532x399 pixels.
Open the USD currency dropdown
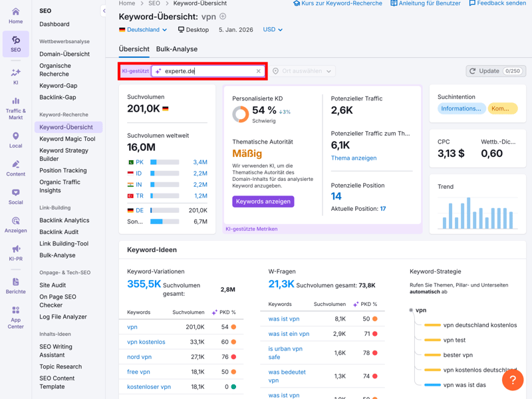click(x=273, y=30)
